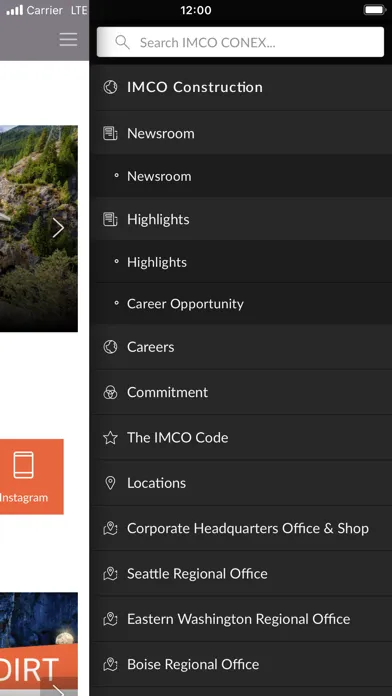Click the search magnifier icon
This screenshot has width=392, height=696.
click(x=122, y=42)
